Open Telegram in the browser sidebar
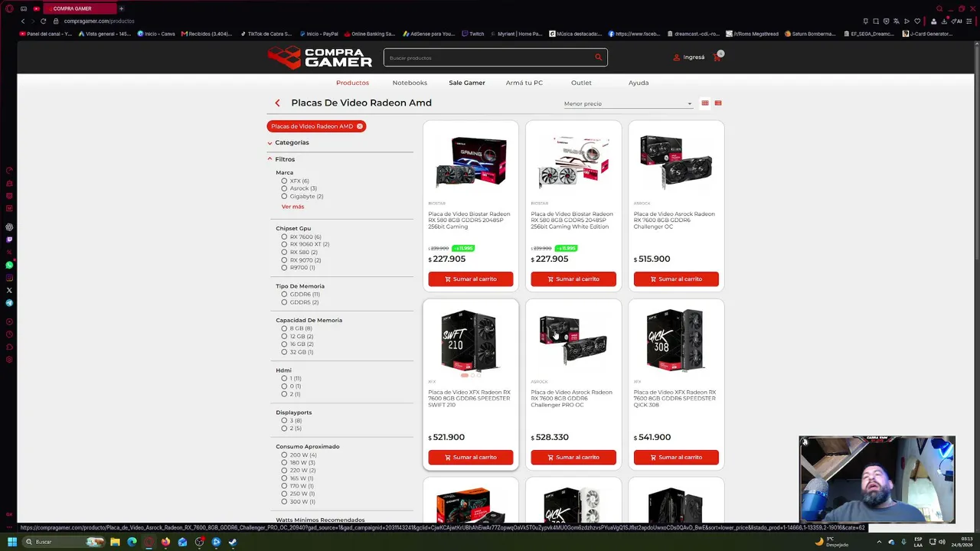This screenshot has width=980, height=551. pyautogui.click(x=9, y=303)
